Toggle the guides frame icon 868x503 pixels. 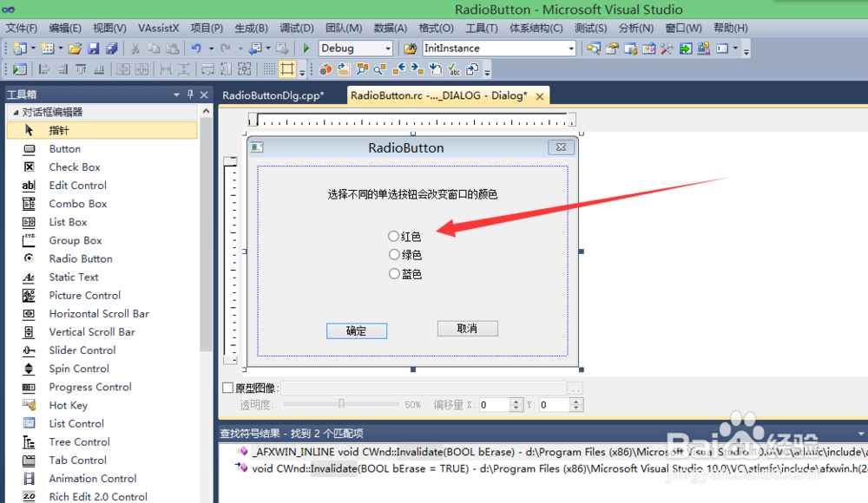pos(287,69)
